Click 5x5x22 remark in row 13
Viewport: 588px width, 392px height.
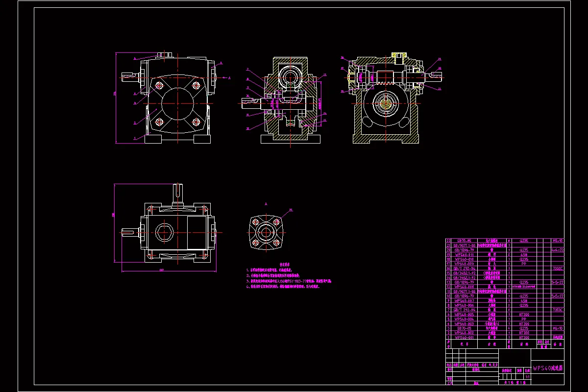point(558,282)
